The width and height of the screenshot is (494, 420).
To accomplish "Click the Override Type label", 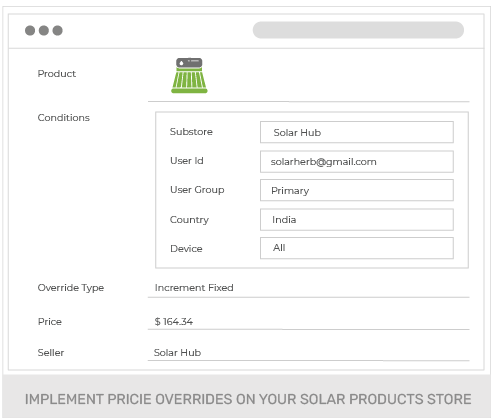I will coord(71,288).
